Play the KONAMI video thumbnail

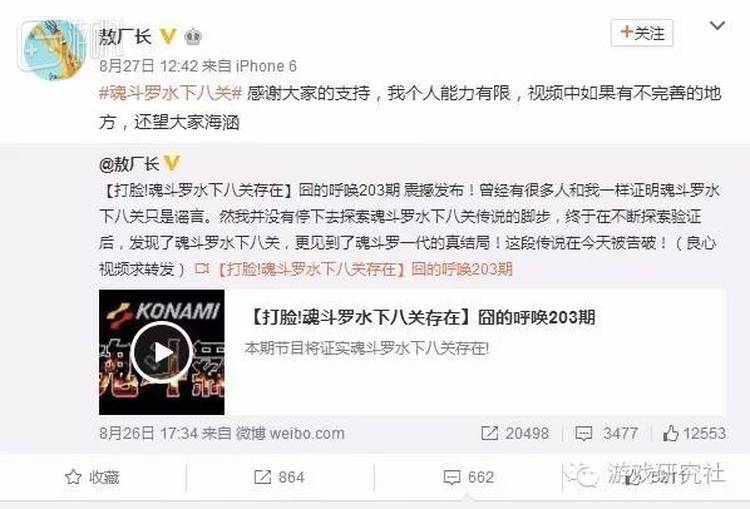point(162,352)
